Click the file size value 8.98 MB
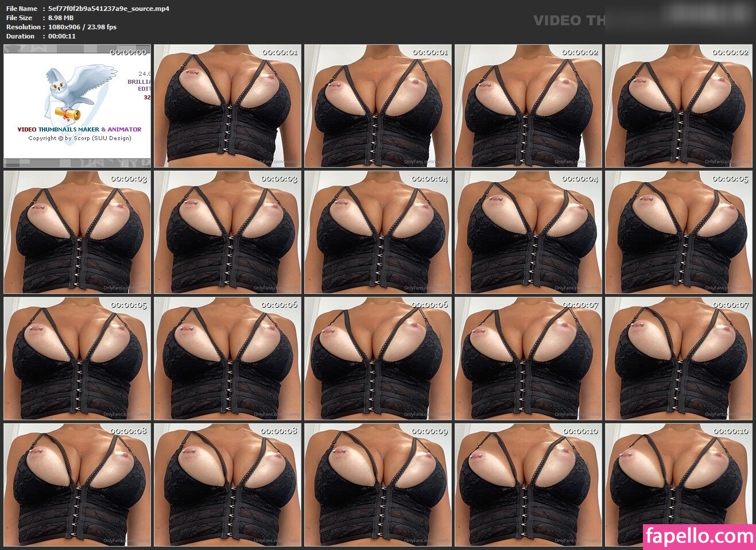 coord(61,18)
